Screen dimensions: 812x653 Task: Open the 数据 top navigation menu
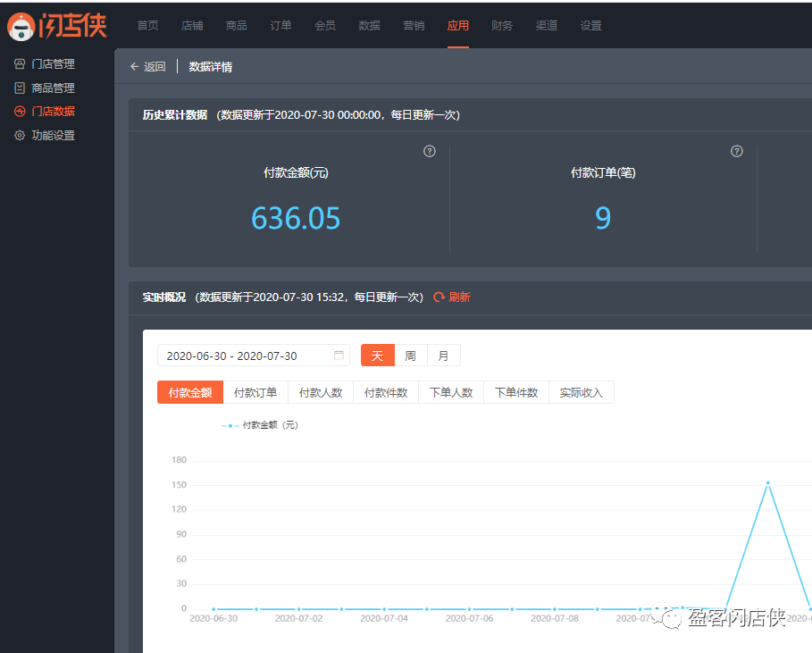(x=369, y=26)
